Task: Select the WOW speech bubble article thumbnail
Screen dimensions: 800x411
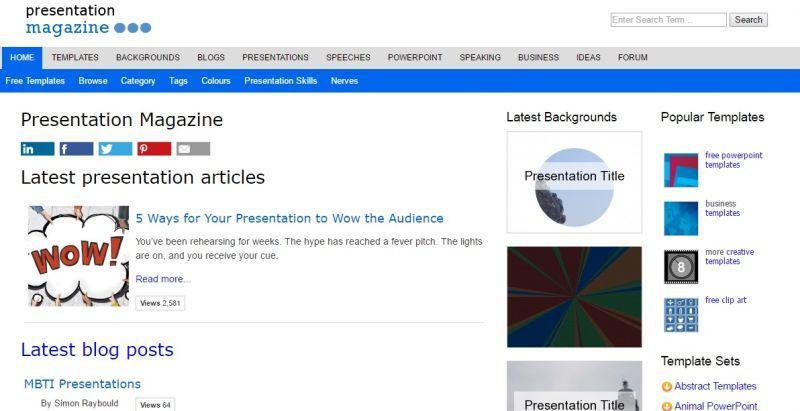Action: click(79, 256)
